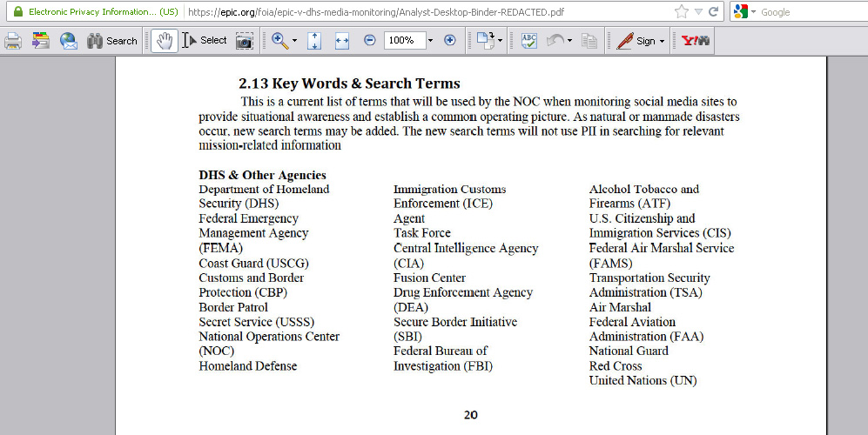The width and height of the screenshot is (868, 435).
Task: Click the Fit Width icon
Action: point(342,41)
